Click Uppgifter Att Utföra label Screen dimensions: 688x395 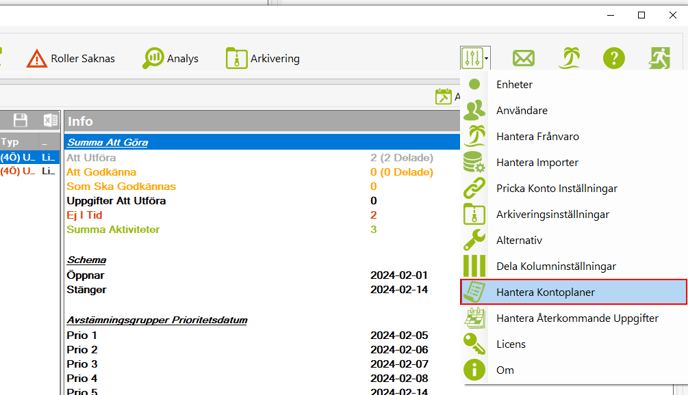pos(116,201)
